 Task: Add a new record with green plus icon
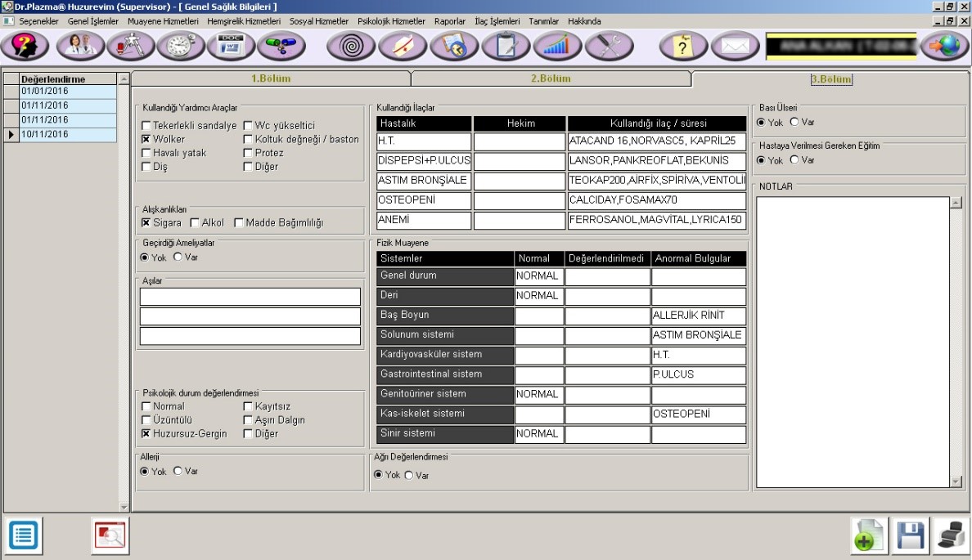(x=868, y=535)
